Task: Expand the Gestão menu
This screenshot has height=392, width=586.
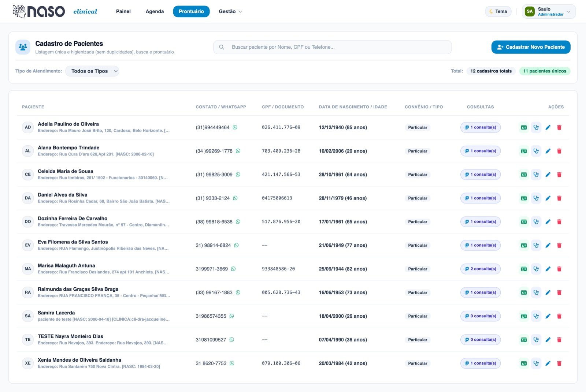Action: [x=230, y=11]
